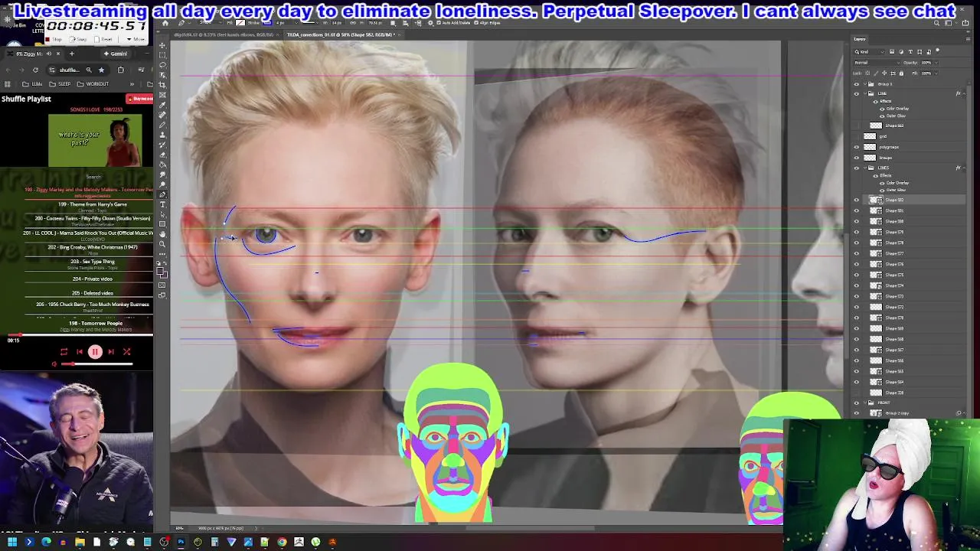
Task: Select the Horizontal Type tool
Action: pyautogui.click(x=162, y=204)
